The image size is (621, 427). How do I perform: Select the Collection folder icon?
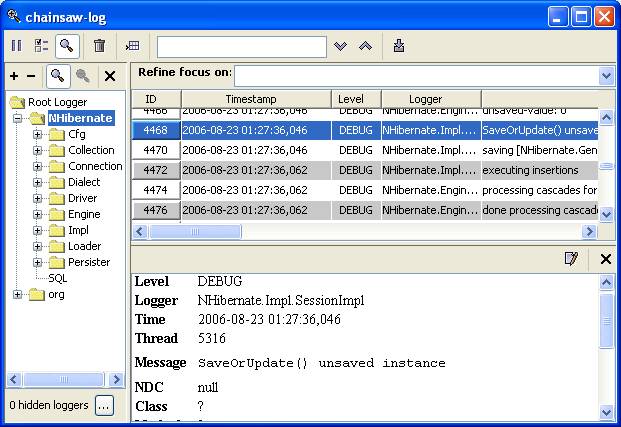(57, 151)
